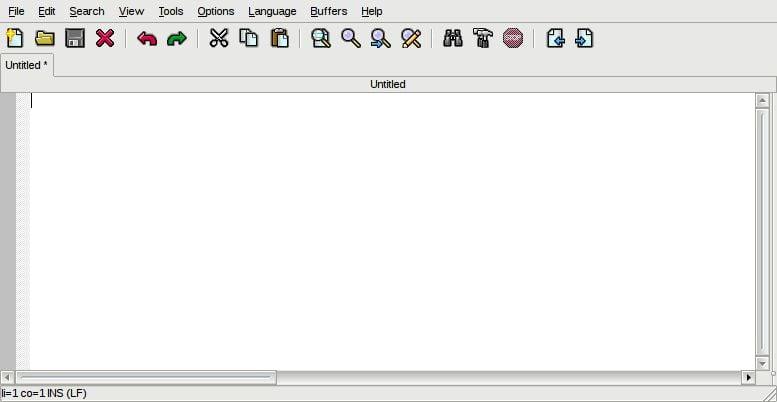Select the Untitled * document tab
Viewport: 777px width, 402px height.
point(27,65)
